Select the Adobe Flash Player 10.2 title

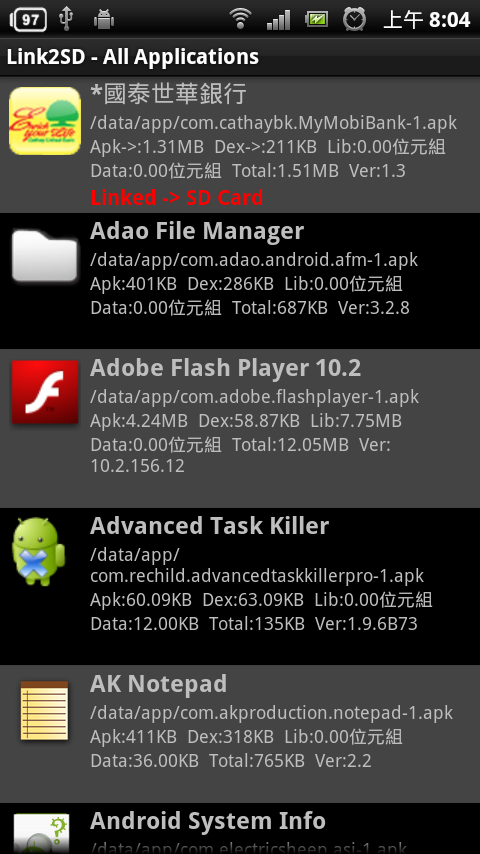coord(226,368)
